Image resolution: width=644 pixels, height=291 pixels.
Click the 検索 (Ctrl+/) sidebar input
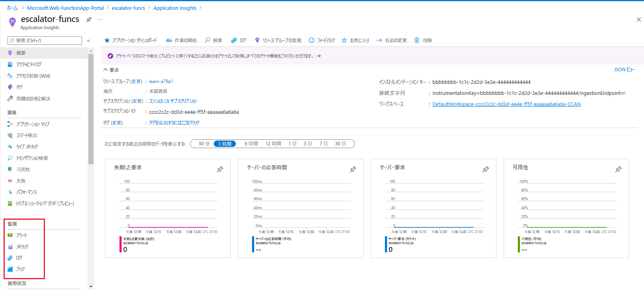point(45,41)
